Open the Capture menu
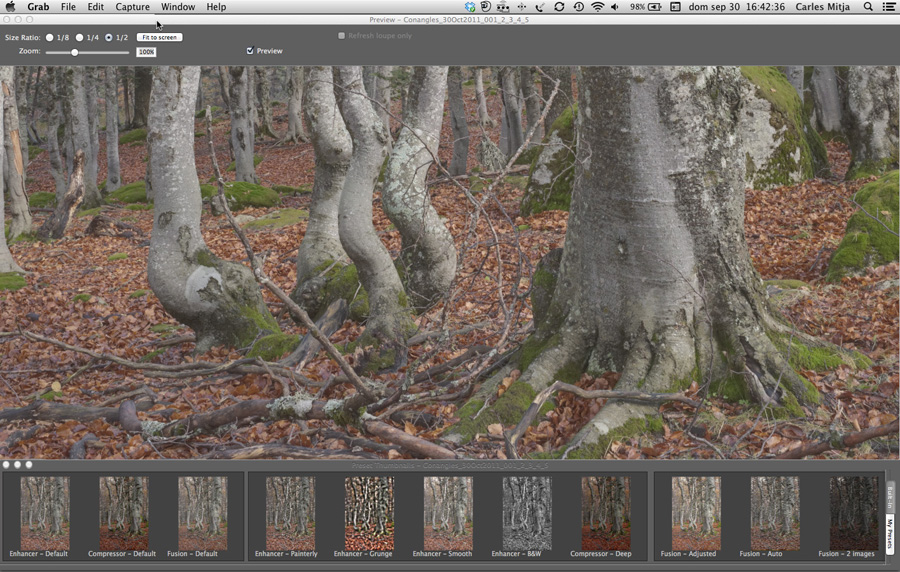900x572 pixels. (132, 7)
